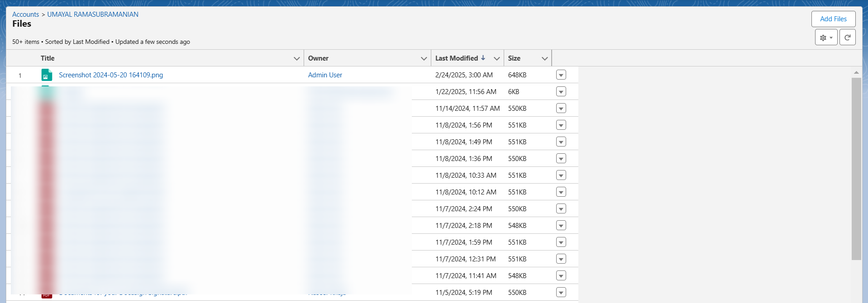Refresh the files list
The height and width of the screenshot is (303, 868).
[847, 38]
